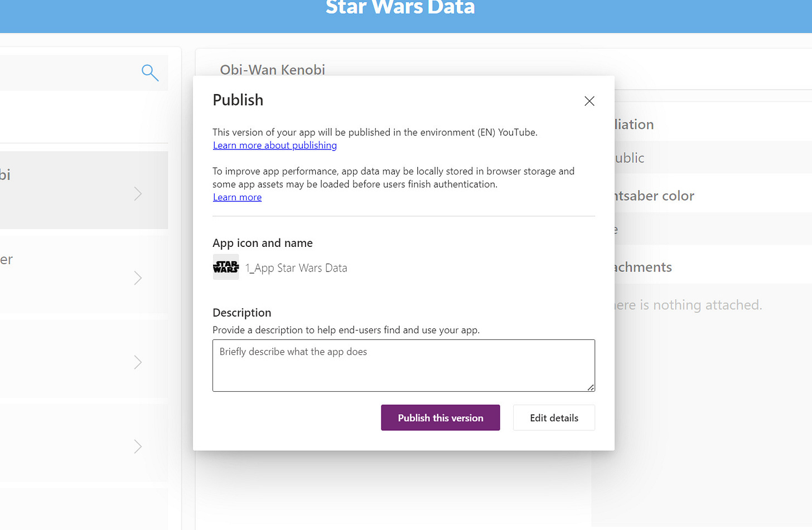Select the app name 1_App Star Wars Data
Viewport: 812px width, 530px height.
[x=296, y=268]
